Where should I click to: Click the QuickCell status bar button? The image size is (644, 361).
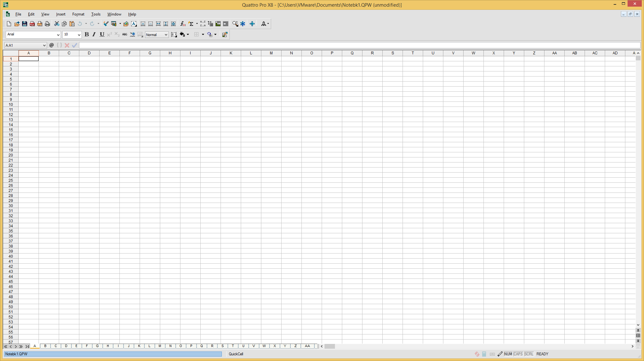point(236,354)
